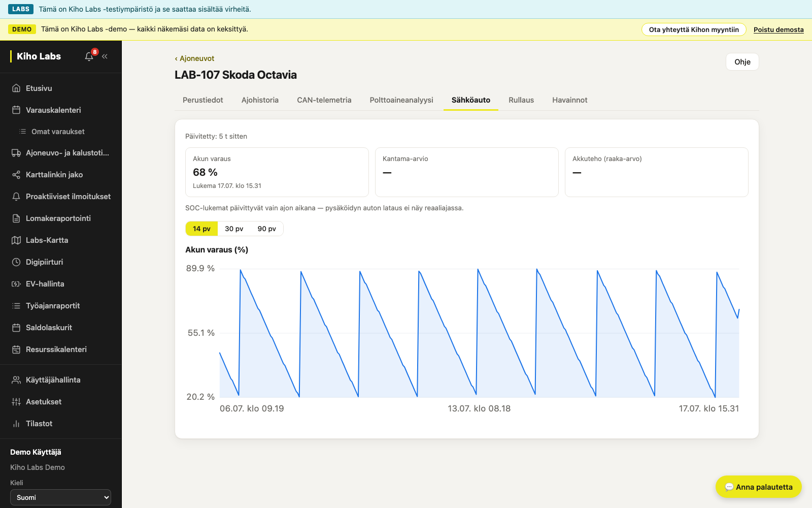Click the Ajoneuvo- ja kalusto truck icon
The height and width of the screenshot is (508, 812).
16,153
